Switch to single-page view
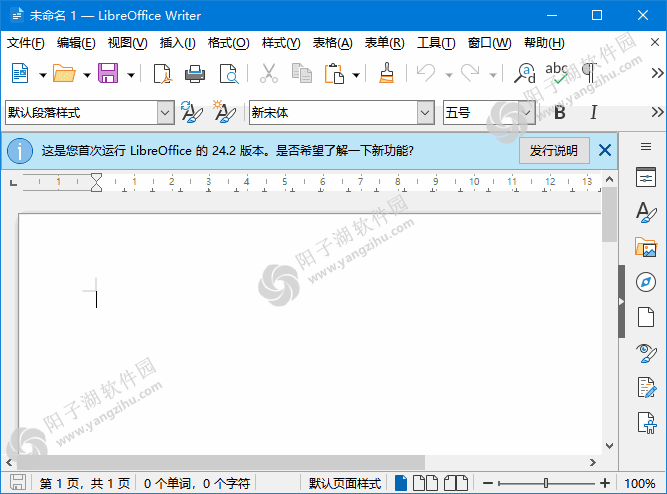The width and height of the screenshot is (667, 494). tap(401, 483)
